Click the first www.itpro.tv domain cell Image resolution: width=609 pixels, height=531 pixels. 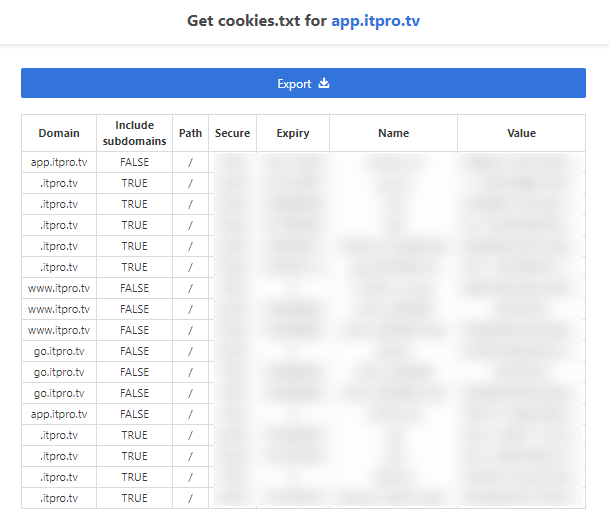coord(59,288)
